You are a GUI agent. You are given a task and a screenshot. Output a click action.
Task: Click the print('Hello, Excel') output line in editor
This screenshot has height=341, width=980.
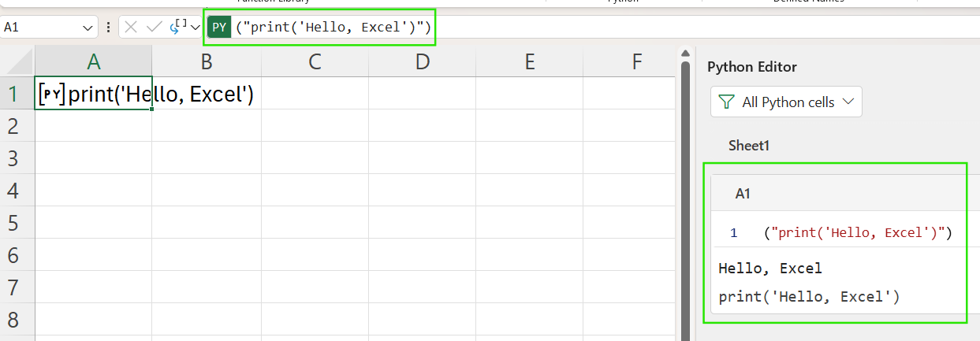pyautogui.click(x=809, y=298)
